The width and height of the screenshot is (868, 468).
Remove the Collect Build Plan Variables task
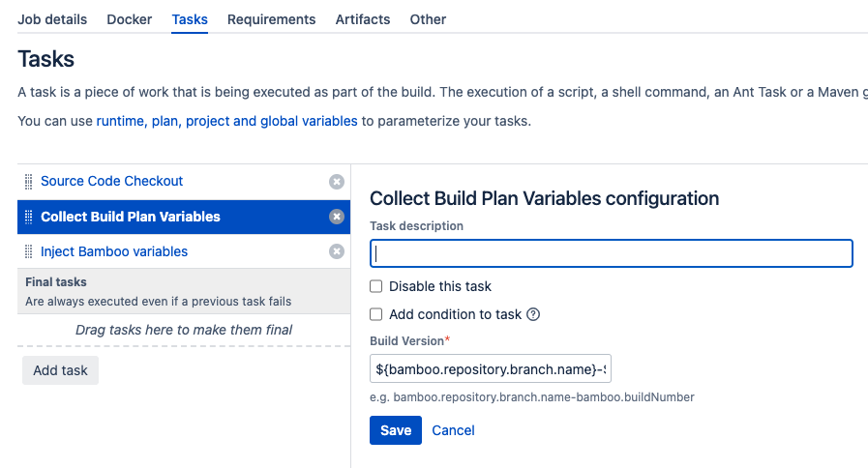pos(336,217)
